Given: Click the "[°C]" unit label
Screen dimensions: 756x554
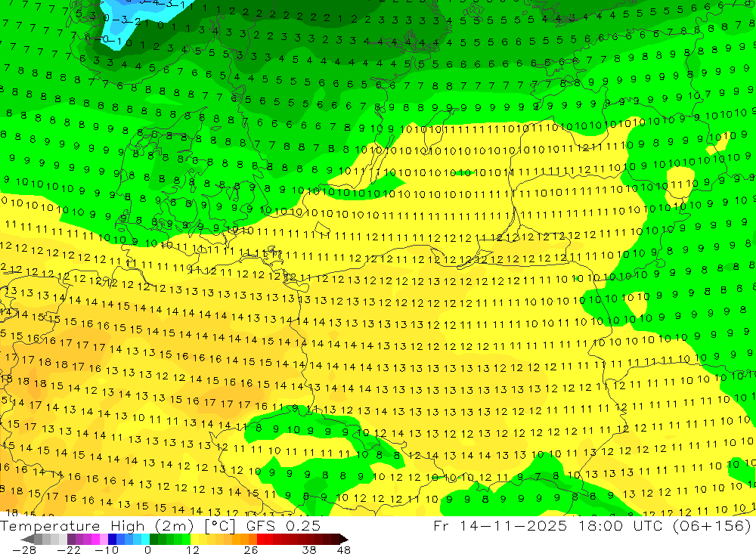Looking at the screenshot, I should coord(219,525).
